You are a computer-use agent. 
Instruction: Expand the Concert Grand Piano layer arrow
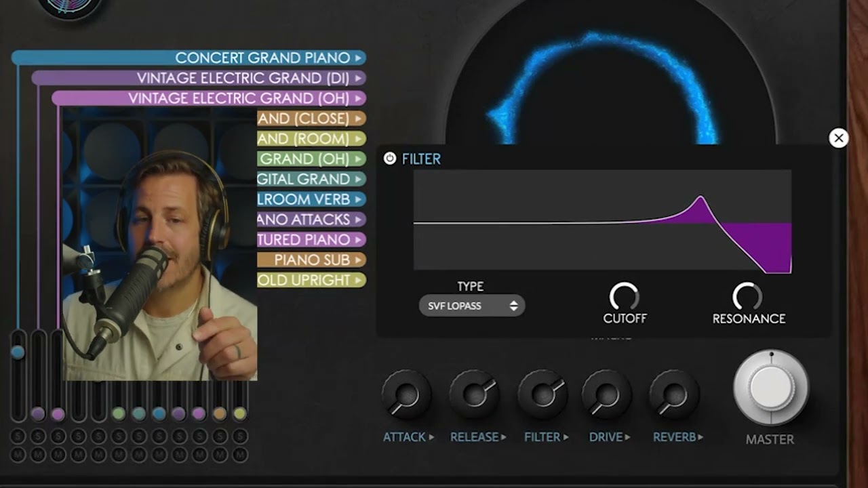[x=358, y=58]
